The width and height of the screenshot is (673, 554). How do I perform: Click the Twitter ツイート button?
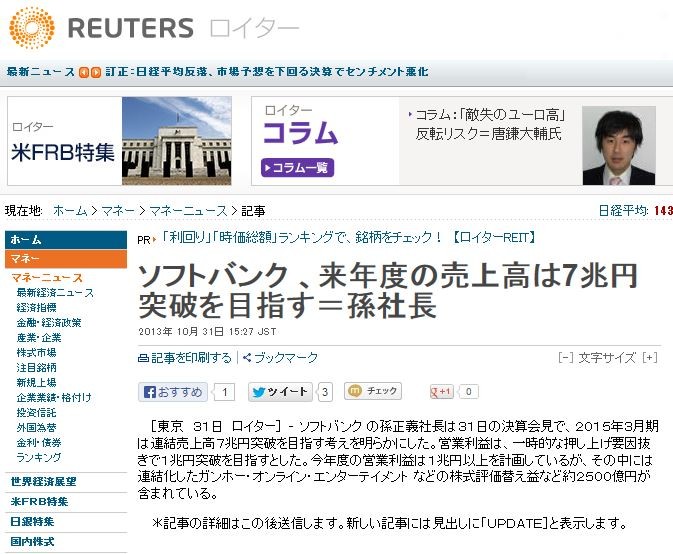click(x=280, y=392)
